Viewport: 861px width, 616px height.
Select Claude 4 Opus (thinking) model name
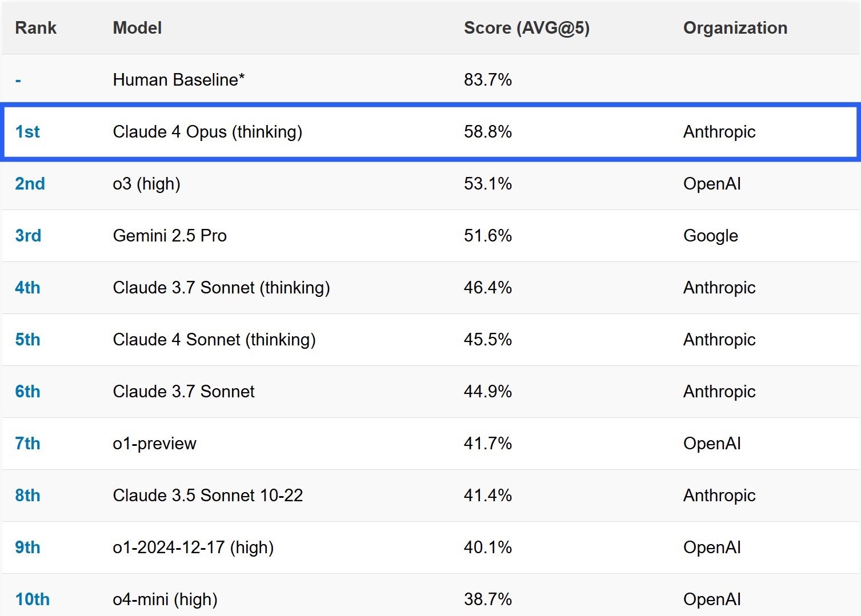pyautogui.click(x=207, y=132)
